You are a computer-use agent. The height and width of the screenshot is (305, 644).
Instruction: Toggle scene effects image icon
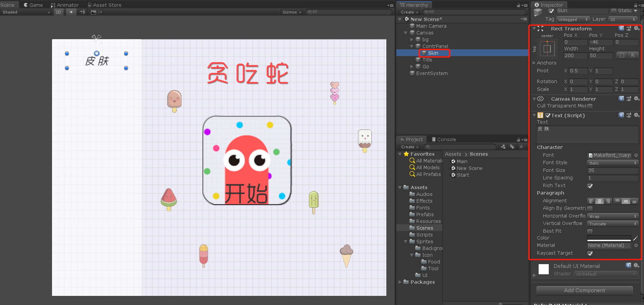(x=94, y=12)
